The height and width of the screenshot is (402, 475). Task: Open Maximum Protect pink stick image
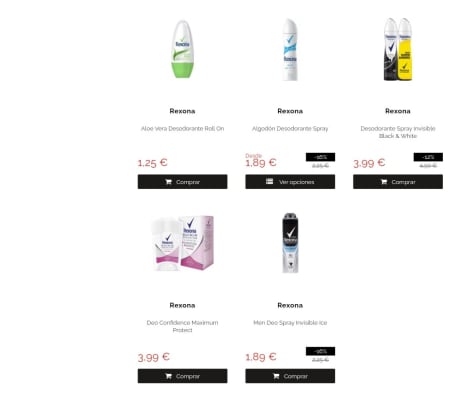tap(182, 243)
